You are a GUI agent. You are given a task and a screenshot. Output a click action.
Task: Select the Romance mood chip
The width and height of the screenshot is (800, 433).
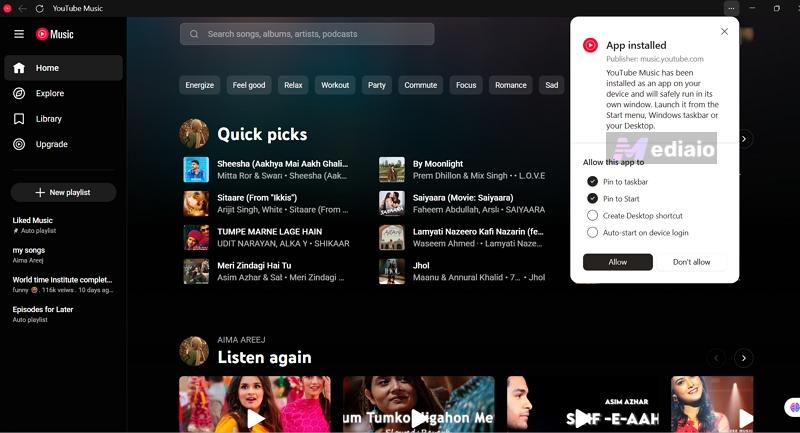click(511, 85)
